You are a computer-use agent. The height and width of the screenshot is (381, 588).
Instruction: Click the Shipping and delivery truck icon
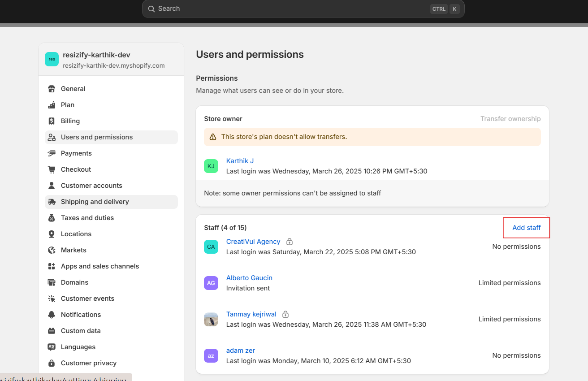(52, 202)
